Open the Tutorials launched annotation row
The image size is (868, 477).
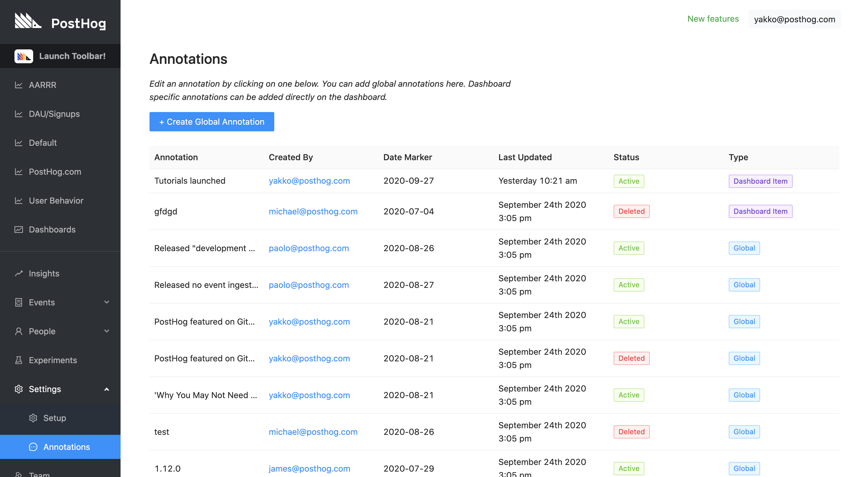point(190,181)
